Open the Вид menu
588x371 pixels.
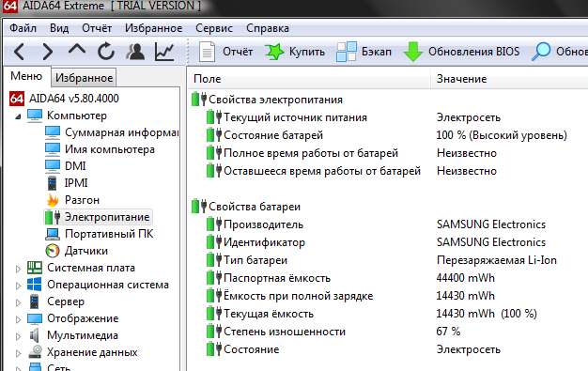click(59, 28)
